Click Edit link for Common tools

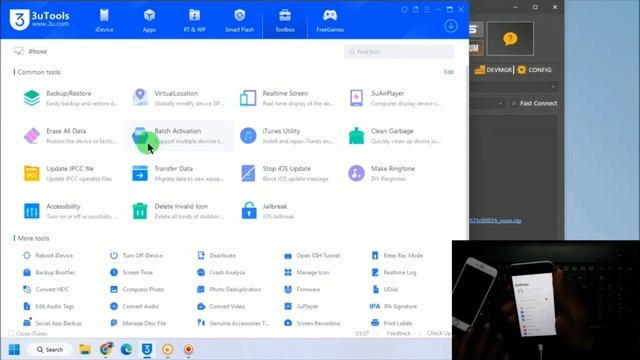[x=449, y=72]
